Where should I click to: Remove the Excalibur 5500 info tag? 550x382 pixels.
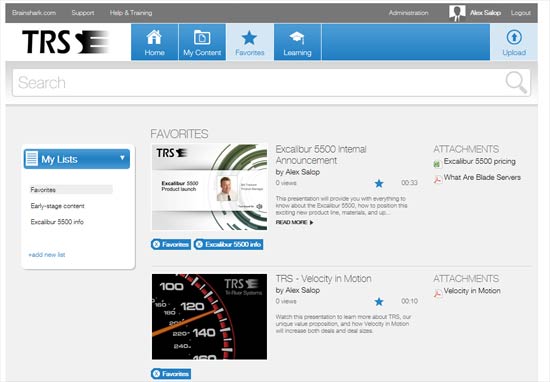pos(199,244)
